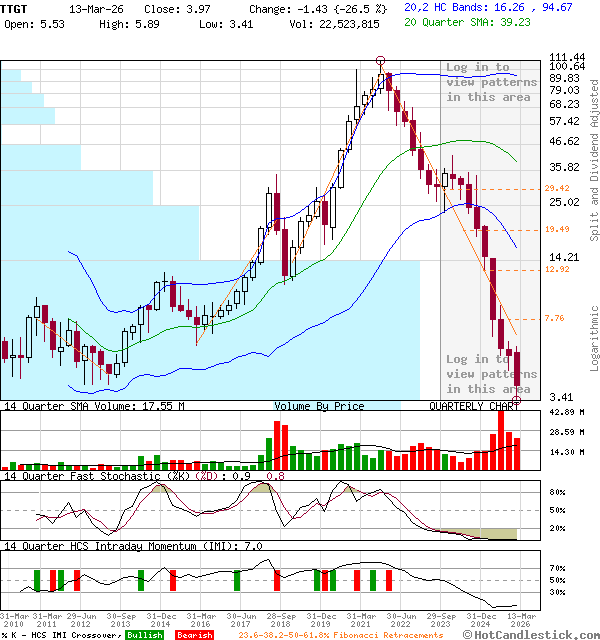Click the 7.76 Fibonacci level label

click(554, 318)
